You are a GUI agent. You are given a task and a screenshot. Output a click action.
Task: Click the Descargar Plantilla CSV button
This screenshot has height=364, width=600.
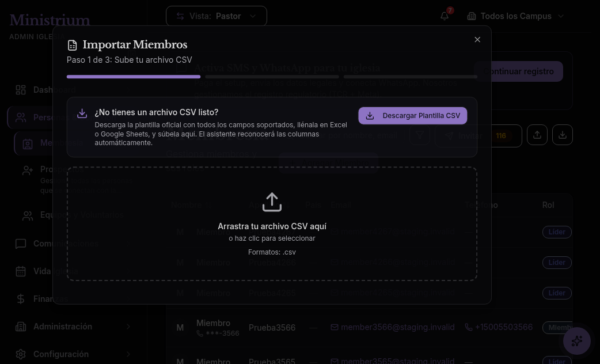[x=412, y=116]
